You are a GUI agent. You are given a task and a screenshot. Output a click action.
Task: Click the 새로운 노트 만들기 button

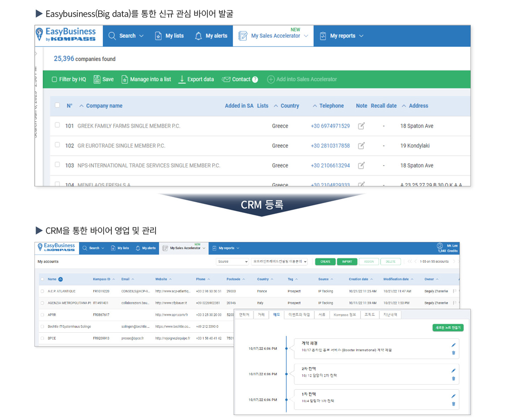click(447, 328)
